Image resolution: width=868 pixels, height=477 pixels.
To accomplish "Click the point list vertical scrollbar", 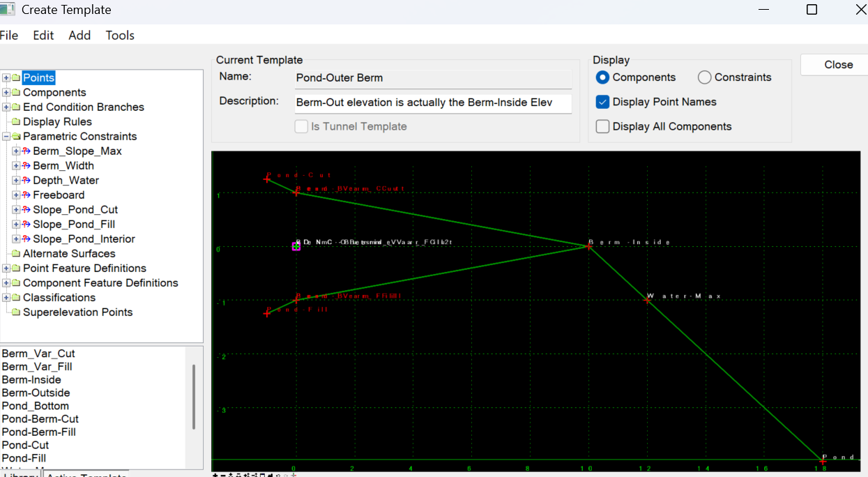I will click(x=194, y=396).
